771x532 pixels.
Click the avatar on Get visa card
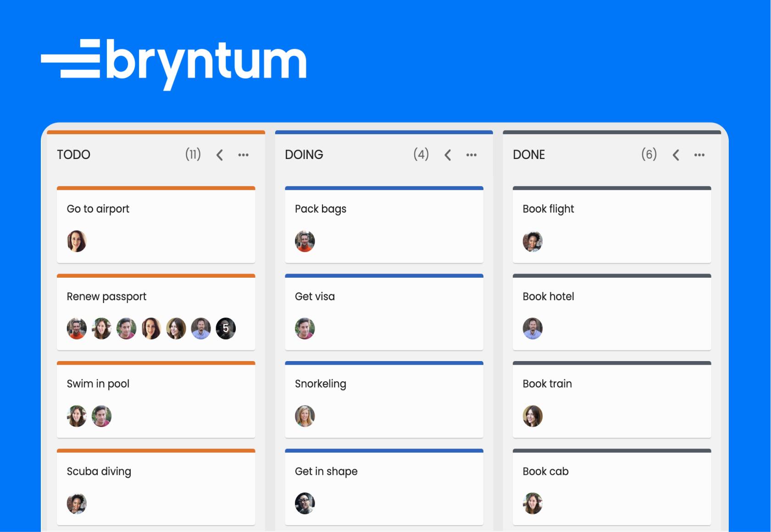(x=305, y=329)
